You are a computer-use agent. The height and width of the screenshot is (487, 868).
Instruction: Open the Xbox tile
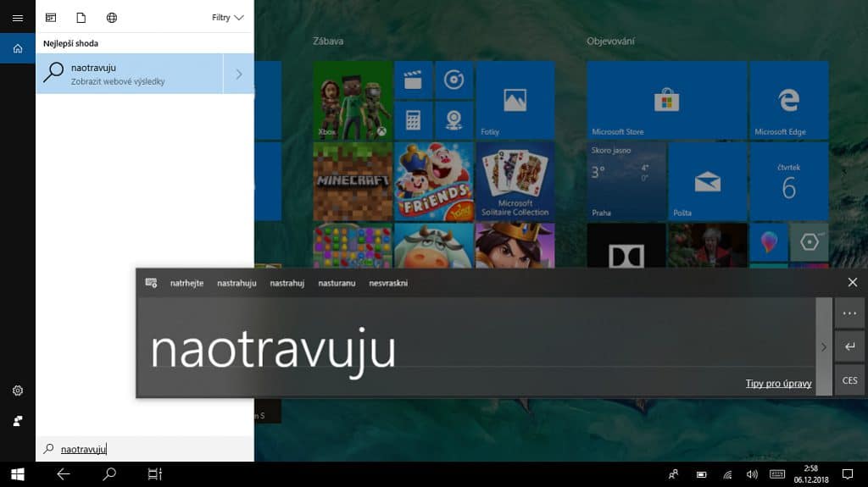click(353, 100)
